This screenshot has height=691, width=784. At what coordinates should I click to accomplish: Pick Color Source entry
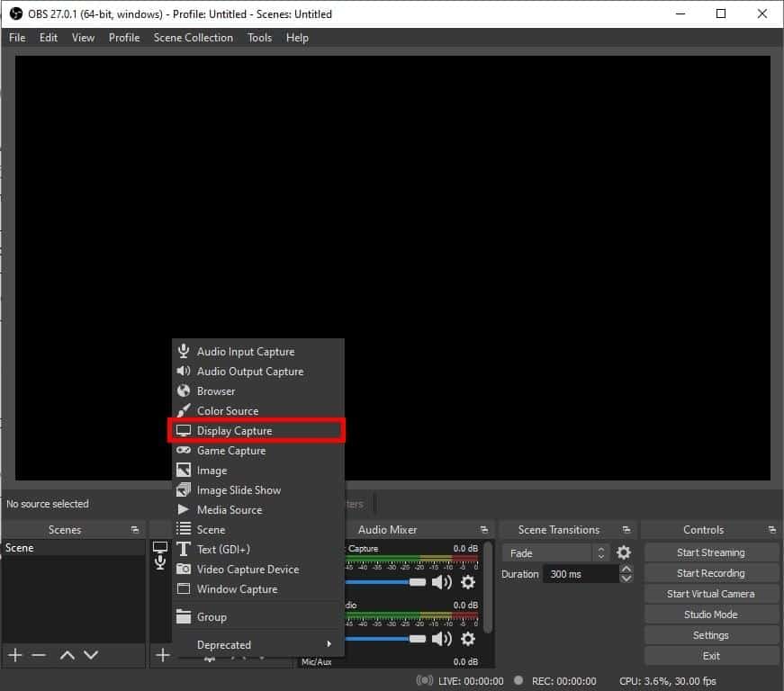pyautogui.click(x=258, y=410)
